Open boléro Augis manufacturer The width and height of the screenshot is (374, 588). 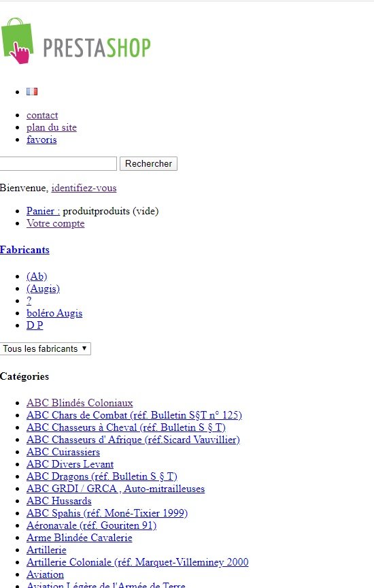[x=54, y=313]
